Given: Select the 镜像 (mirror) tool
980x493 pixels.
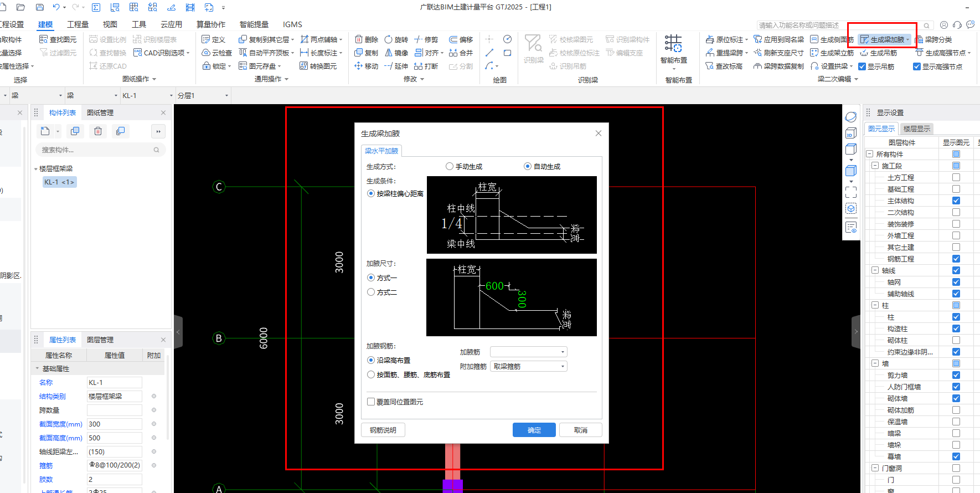Looking at the screenshot, I should [396, 53].
